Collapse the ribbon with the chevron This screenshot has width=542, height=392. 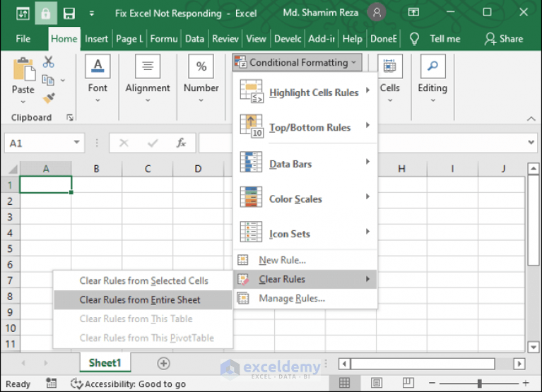531,119
